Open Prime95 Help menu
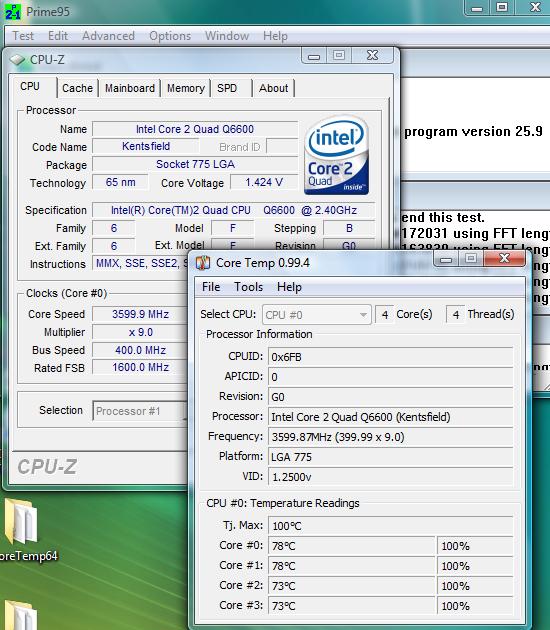550x630 pixels. [x=275, y=36]
